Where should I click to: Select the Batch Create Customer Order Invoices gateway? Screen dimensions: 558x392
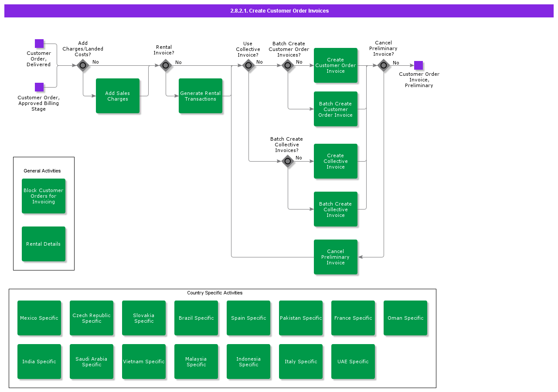pyautogui.click(x=288, y=65)
